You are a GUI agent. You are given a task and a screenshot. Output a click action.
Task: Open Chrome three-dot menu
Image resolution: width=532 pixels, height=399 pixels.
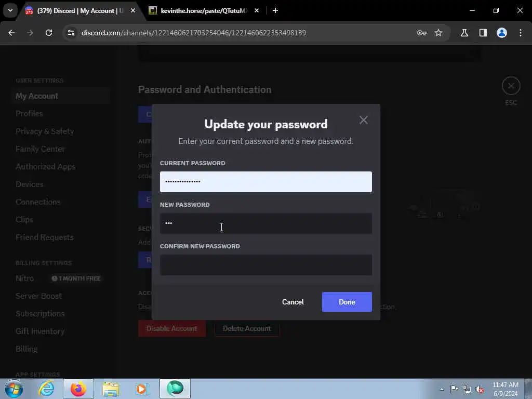(x=520, y=33)
